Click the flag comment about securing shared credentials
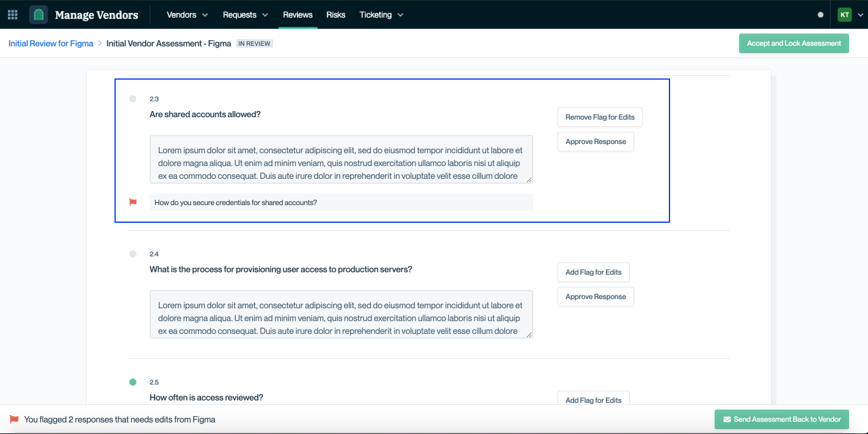The height and width of the screenshot is (434, 868). pos(341,202)
